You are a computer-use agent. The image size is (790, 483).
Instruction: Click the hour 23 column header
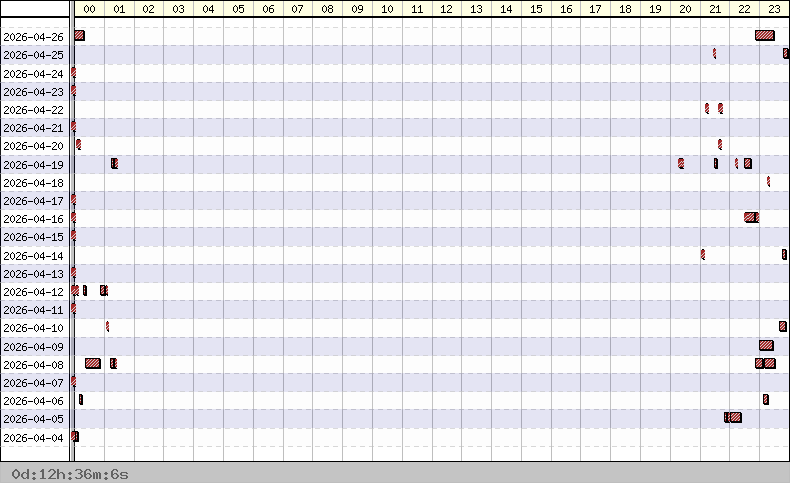774,8
